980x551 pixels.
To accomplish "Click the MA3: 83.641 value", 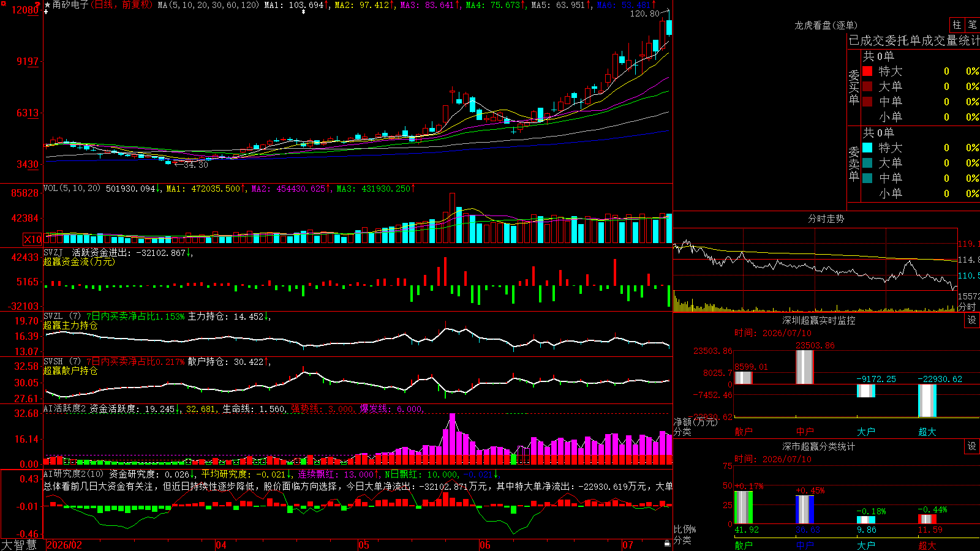I will click(429, 5).
